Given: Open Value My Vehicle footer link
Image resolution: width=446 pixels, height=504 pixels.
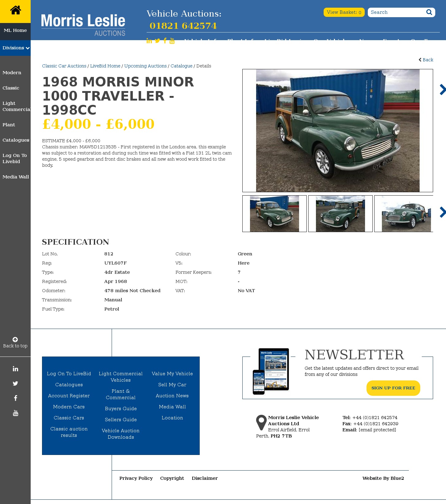Looking at the screenshot, I should coord(172,374).
